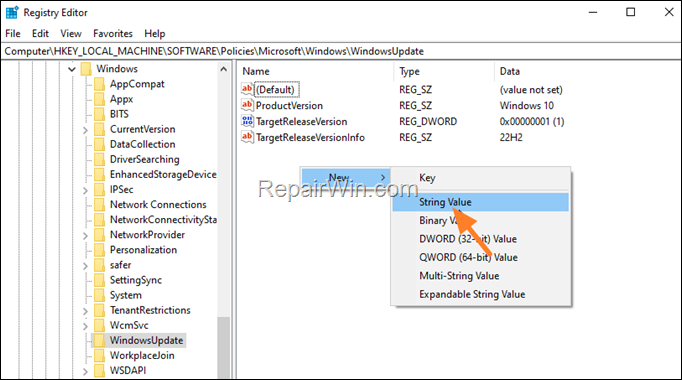Maximize the Registry Editor window
Viewport: 682px width, 380px height.
pyautogui.click(x=631, y=12)
